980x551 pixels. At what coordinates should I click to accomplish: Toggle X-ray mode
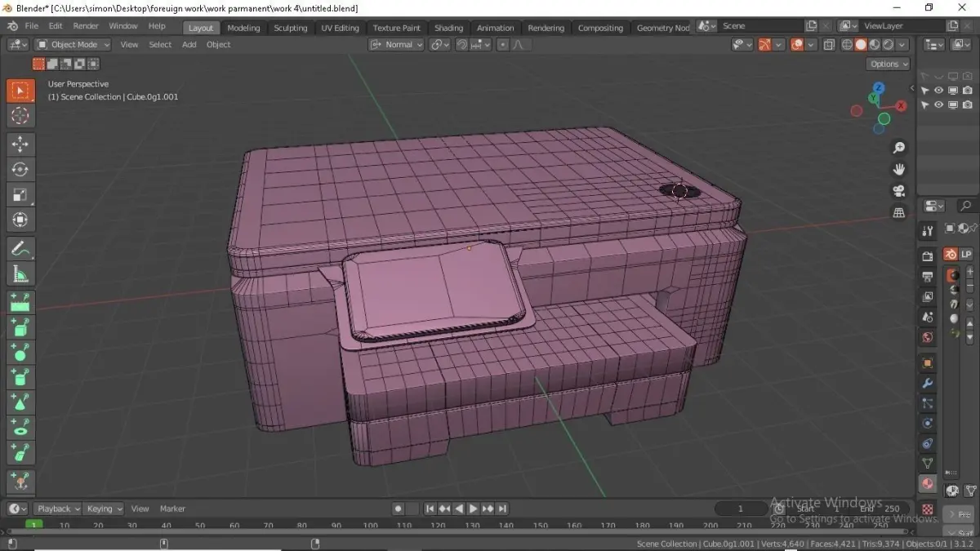[830, 45]
